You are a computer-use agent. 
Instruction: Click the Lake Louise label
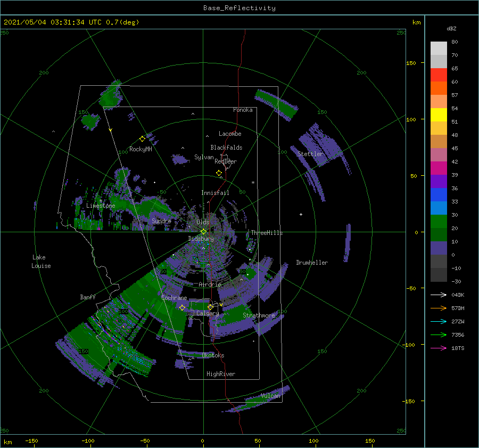(x=41, y=262)
